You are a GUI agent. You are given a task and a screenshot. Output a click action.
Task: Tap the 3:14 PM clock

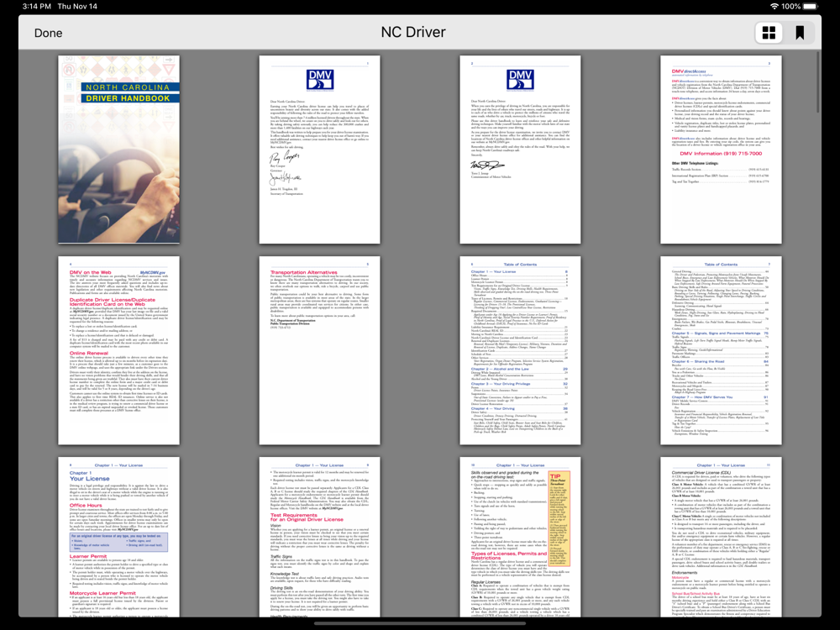[x=37, y=7]
